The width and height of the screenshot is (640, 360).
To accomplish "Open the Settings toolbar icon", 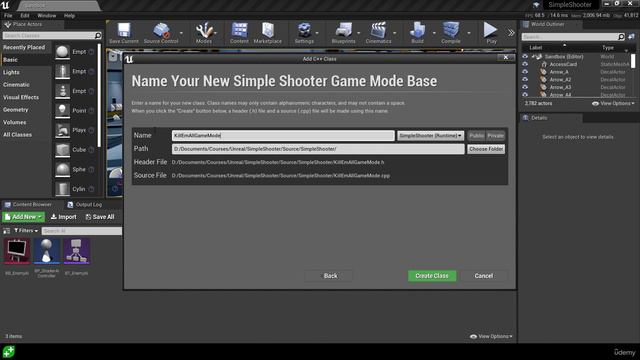I will 304,33.
